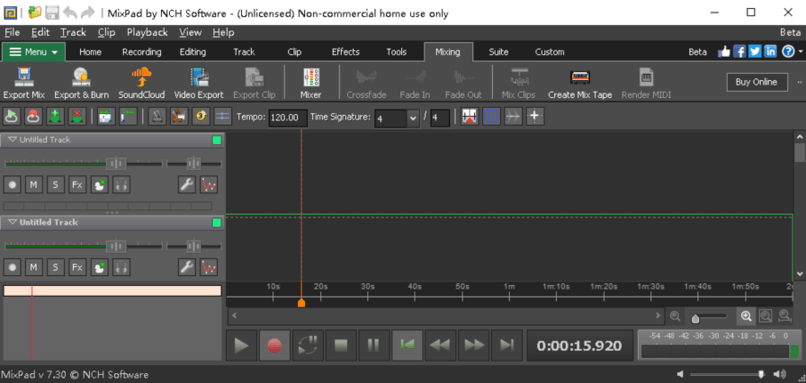The width and height of the screenshot is (806, 383).
Task: Expand the Time Signature numerator dropdown
Action: (x=413, y=118)
